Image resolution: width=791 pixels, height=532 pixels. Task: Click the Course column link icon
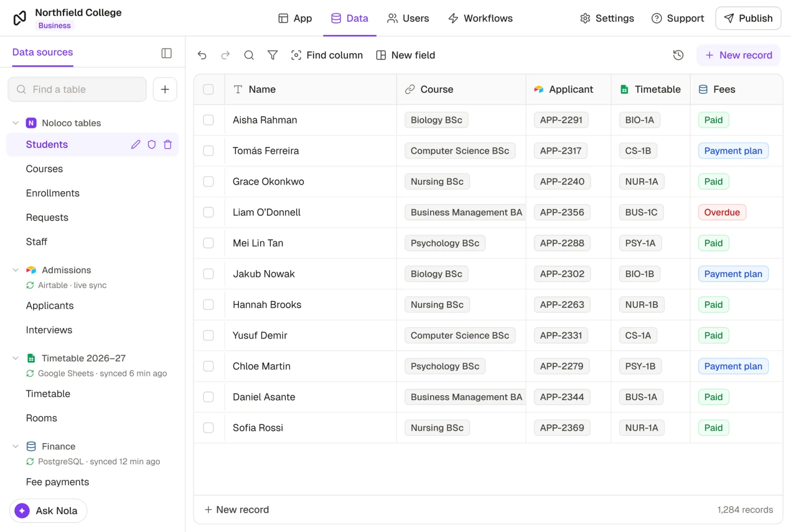click(410, 89)
